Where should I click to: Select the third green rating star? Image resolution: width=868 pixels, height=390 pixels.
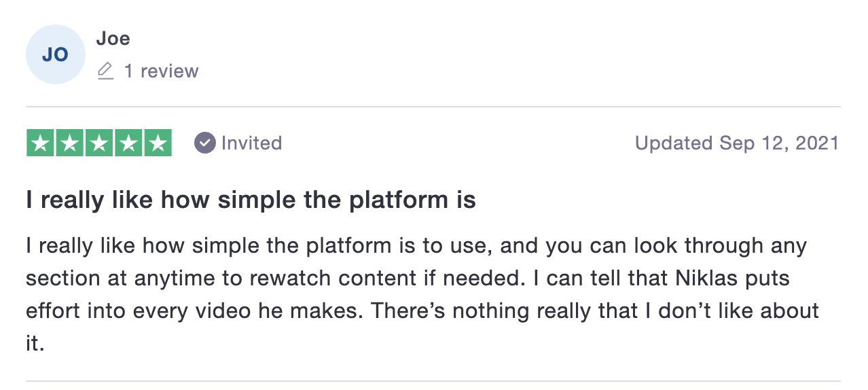point(99,143)
